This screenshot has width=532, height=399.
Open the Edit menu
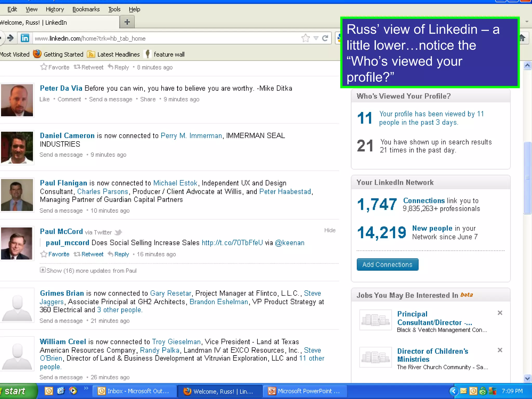tap(12, 9)
